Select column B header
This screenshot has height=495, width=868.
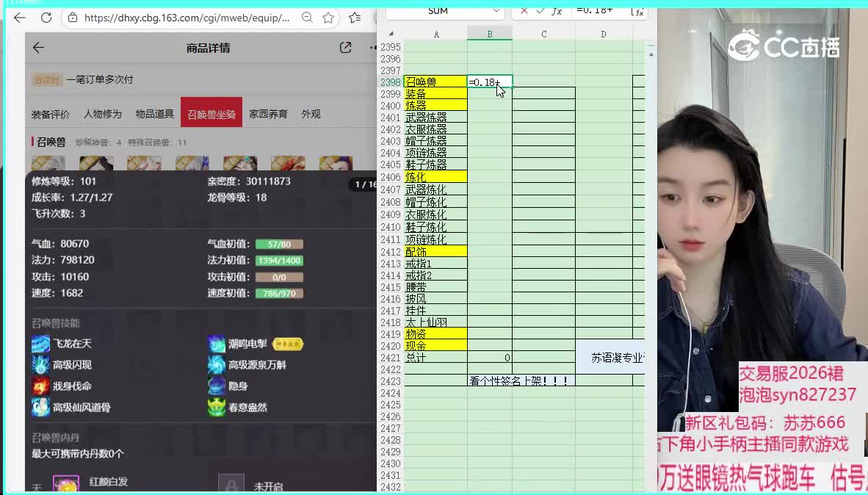[x=490, y=35]
